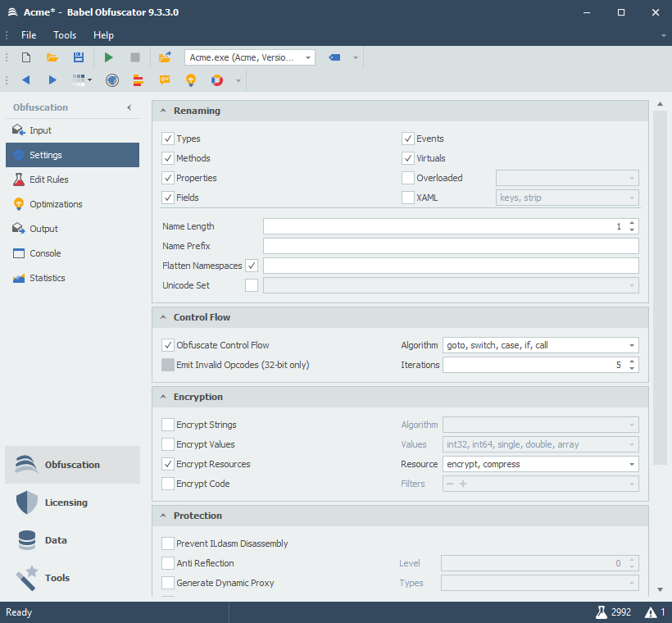Go to Edit Rules in sidebar
The width and height of the screenshot is (672, 623).
[48, 180]
